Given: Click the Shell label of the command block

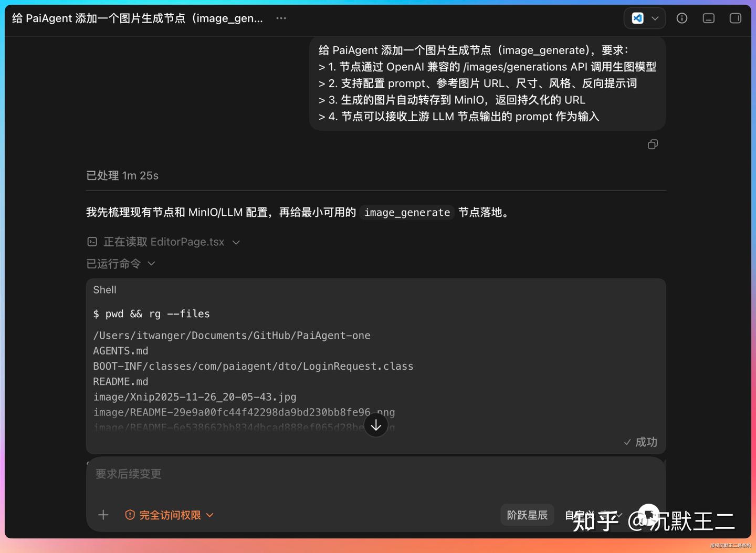Looking at the screenshot, I should pyautogui.click(x=105, y=290).
